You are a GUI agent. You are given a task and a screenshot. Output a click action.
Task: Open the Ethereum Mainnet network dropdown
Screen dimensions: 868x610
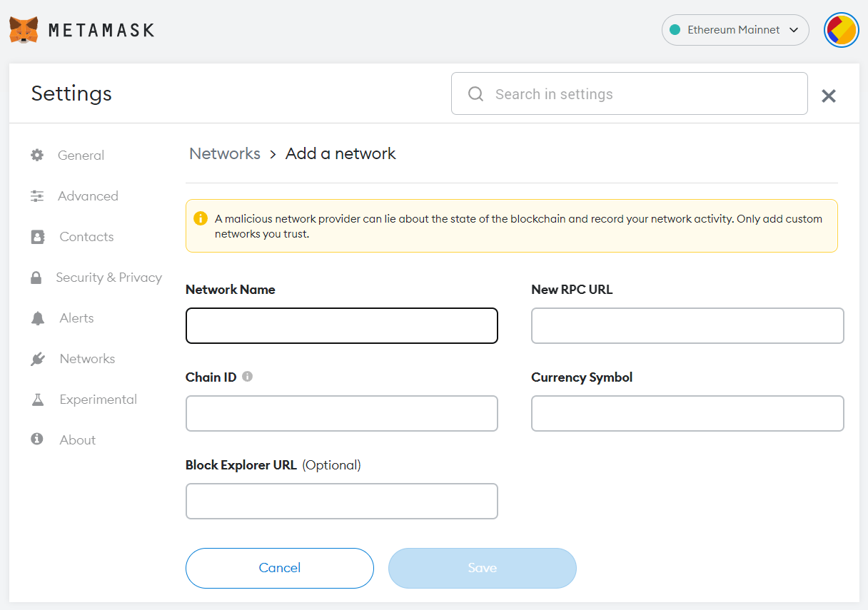pos(735,30)
